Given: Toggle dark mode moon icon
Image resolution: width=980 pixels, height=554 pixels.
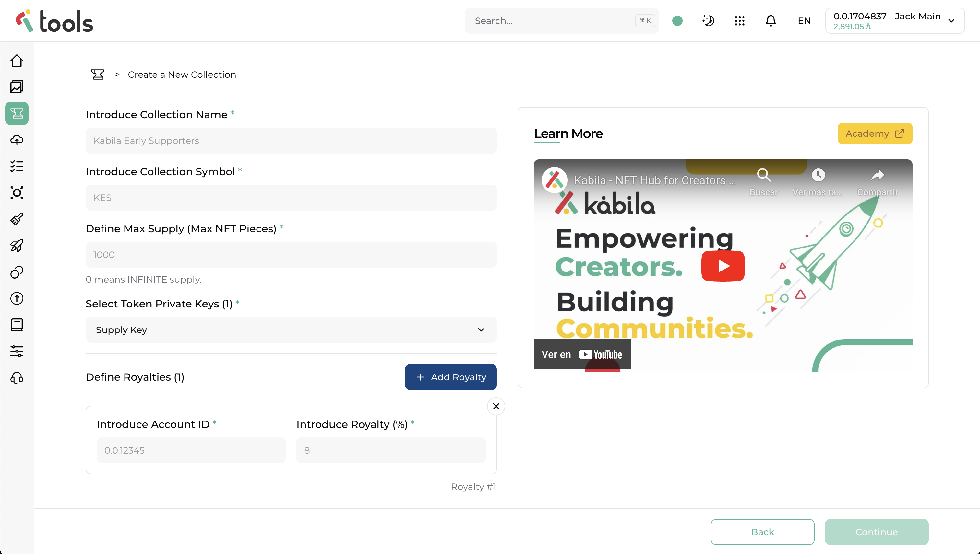Looking at the screenshot, I should click(708, 20).
